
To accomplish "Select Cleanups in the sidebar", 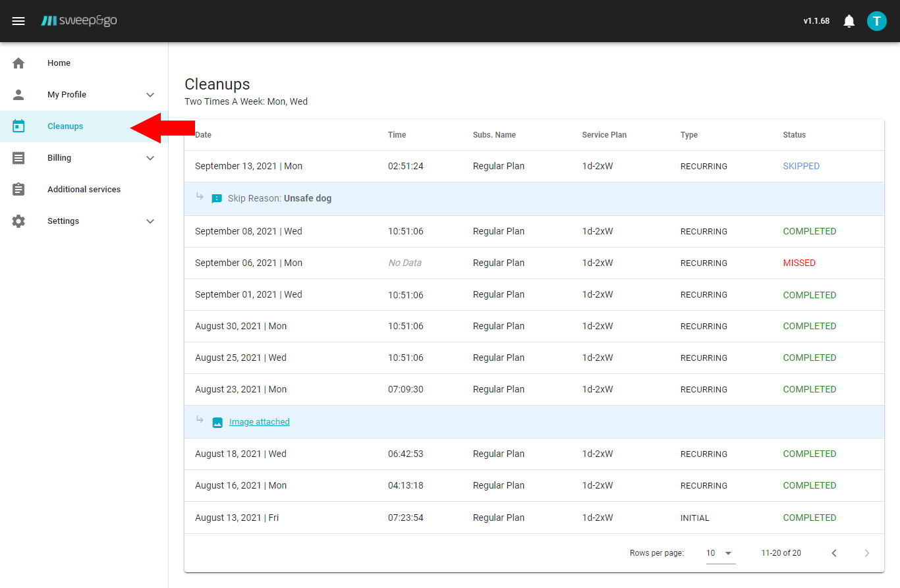I will (65, 126).
